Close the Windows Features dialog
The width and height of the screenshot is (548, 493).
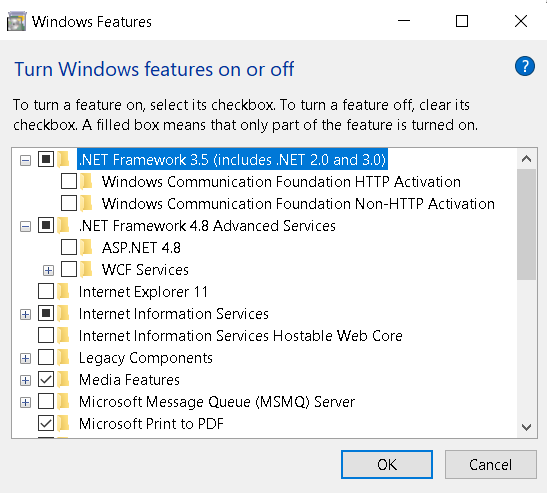(521, 21)
